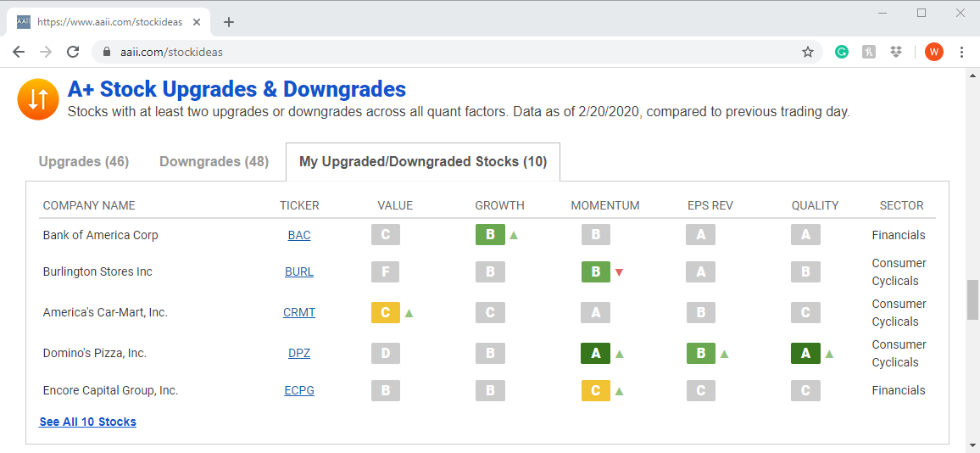Click the COMPANY NAME column header
This screenshot has width=980, height=453.
[89, 205]
